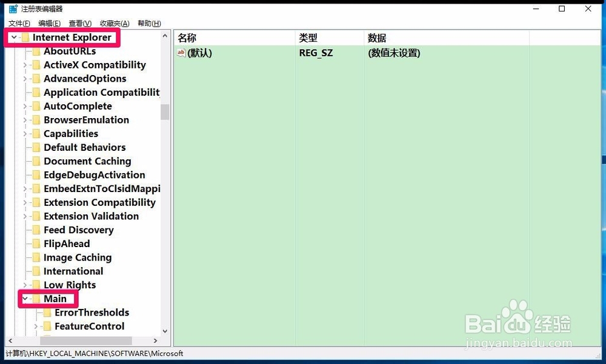606x364 pixels.
Task: Open the 查看(V) menu
Action: coord(80,23)
